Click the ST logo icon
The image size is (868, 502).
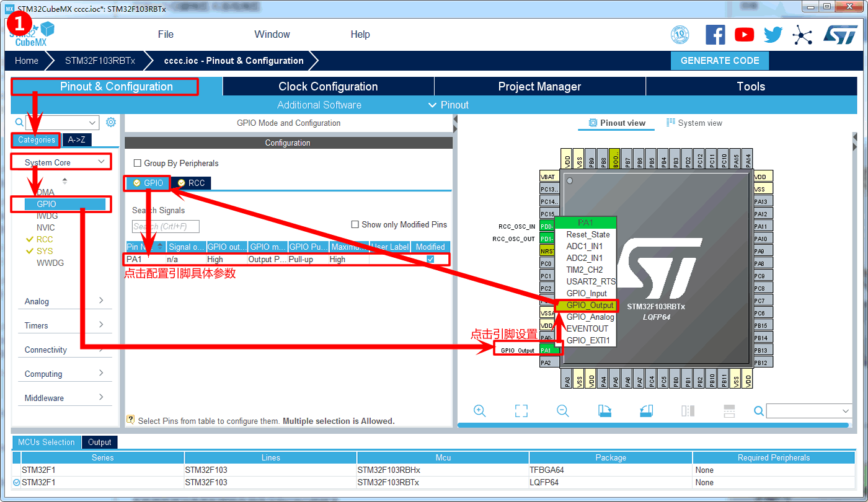click(x=840, y=35)
